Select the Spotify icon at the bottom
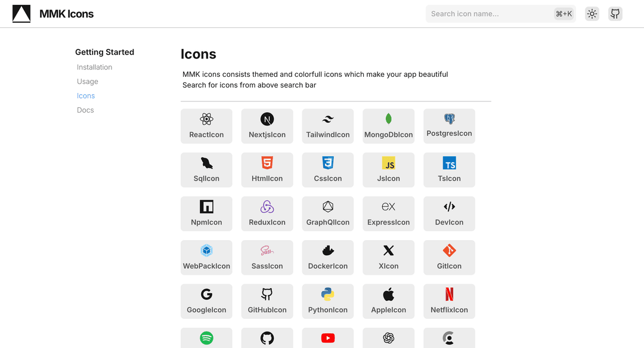Viewport: 644px width, 348px height. tap(206, 338)
